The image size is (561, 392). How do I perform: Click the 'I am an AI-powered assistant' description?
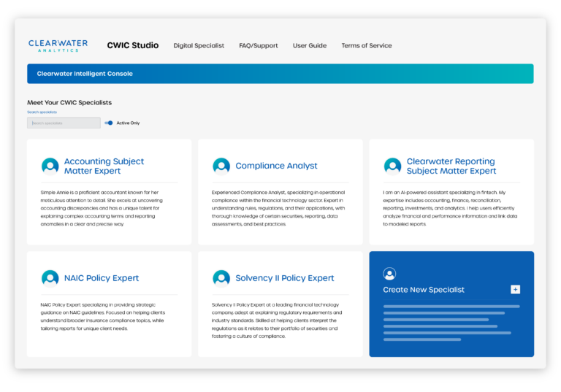(450, 208)
